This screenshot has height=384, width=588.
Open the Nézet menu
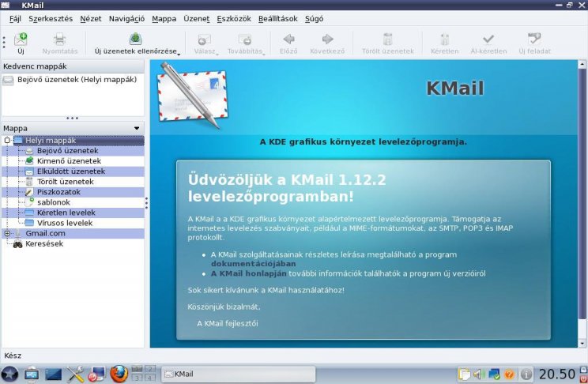[91, 19]
